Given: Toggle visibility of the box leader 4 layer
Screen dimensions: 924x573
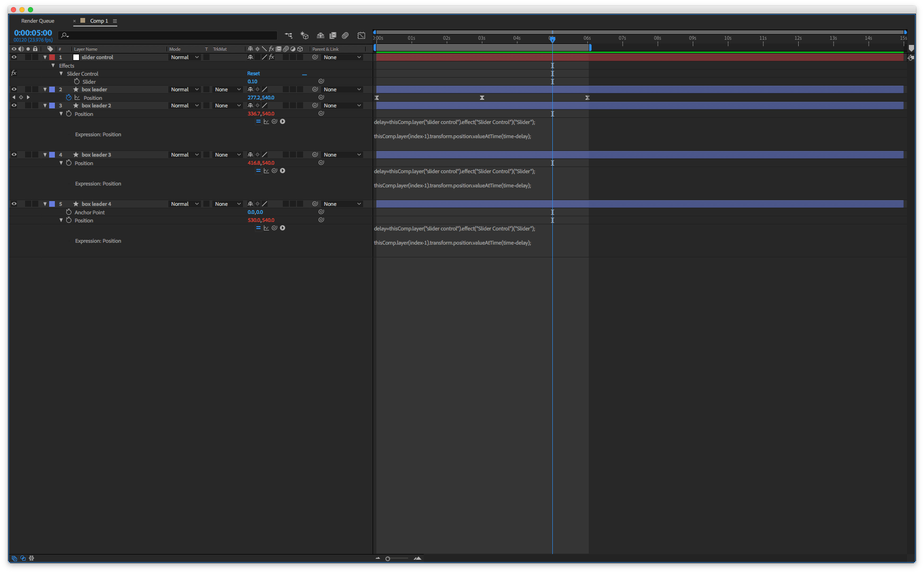Looking at the screenshot, I should click(x=14, y=204).
